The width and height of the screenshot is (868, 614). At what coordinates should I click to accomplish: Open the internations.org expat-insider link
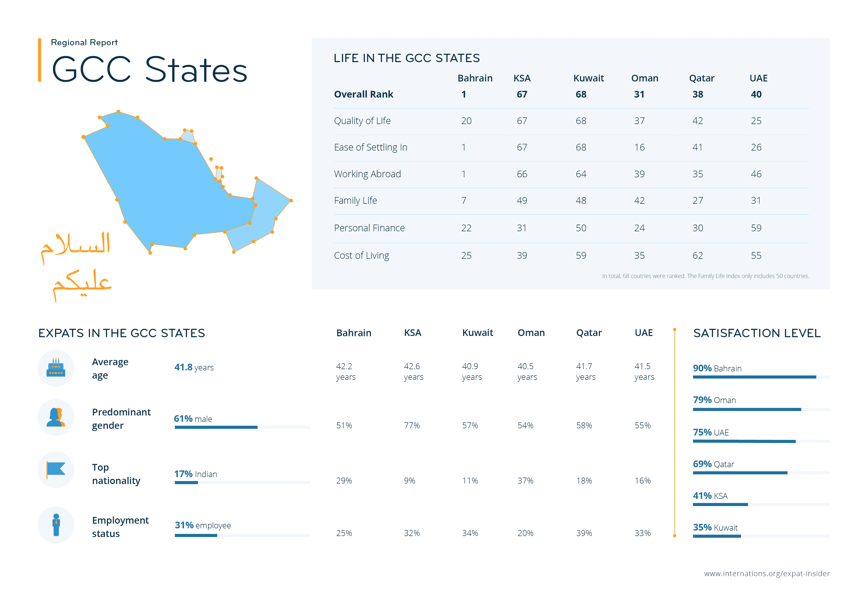pos(766,574)
